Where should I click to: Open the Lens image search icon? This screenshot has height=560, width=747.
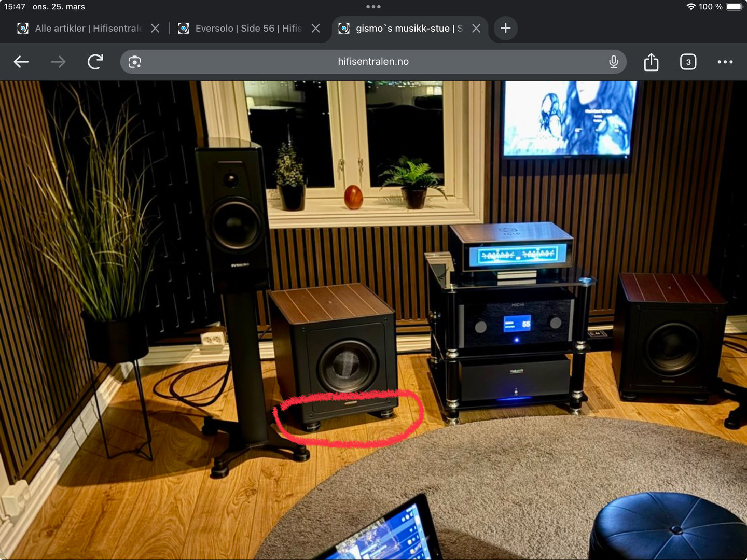coord(135,62)
